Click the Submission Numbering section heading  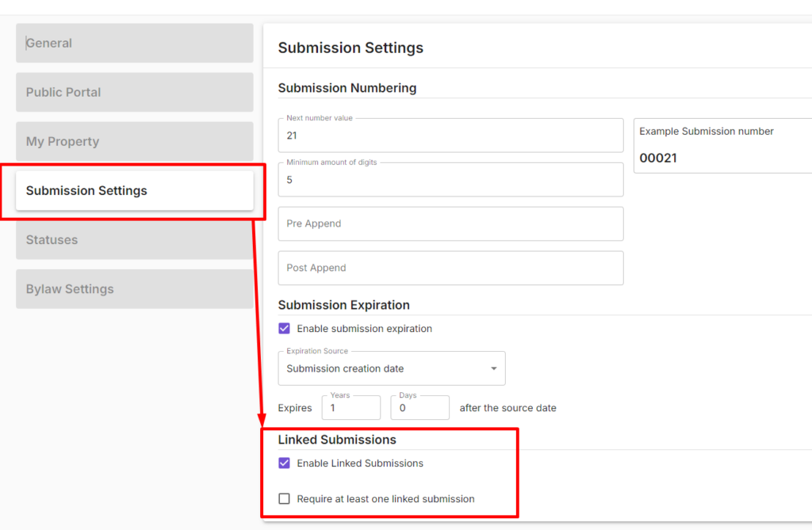(347, 88)
